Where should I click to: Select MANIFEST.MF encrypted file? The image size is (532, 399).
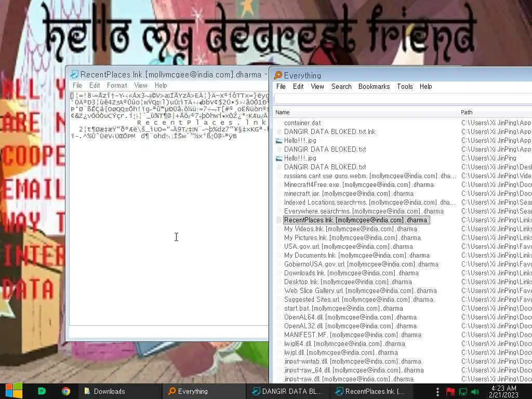click(353, 335)
